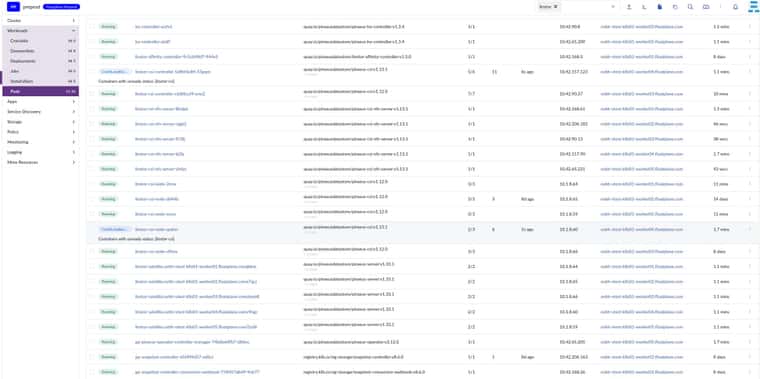Click the CrashLoopBackOff badge on linstor-csi-node
This screenshot has height=379, width=760.
pyautogui.click(x=114, y=229)
